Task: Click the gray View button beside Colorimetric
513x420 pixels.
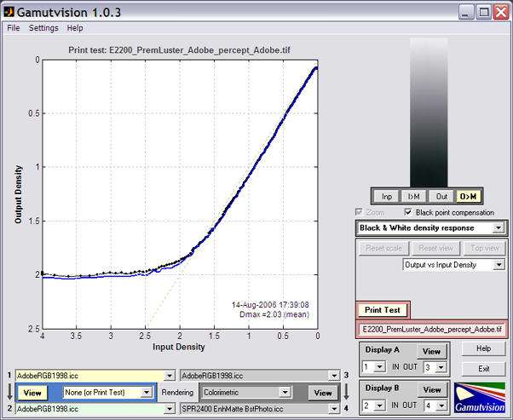Action: tap(323, 393)
